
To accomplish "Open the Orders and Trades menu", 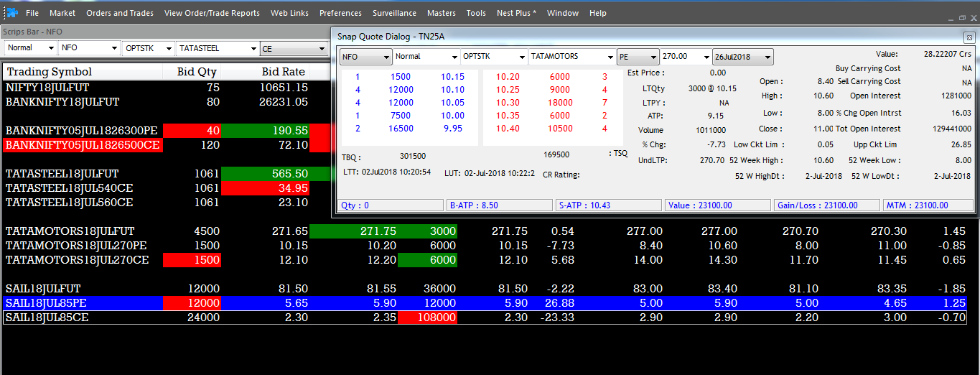I will (x=120, y=13).
